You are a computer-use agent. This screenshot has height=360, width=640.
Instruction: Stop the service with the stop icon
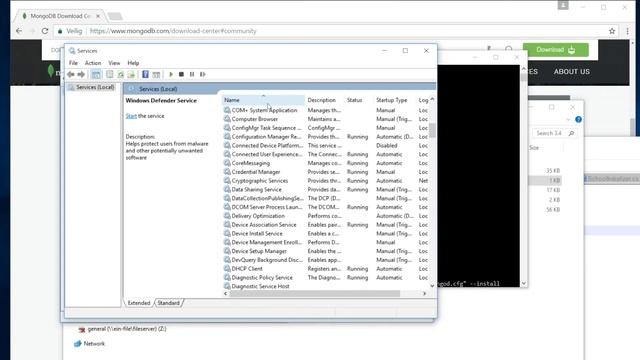point(181,74)
